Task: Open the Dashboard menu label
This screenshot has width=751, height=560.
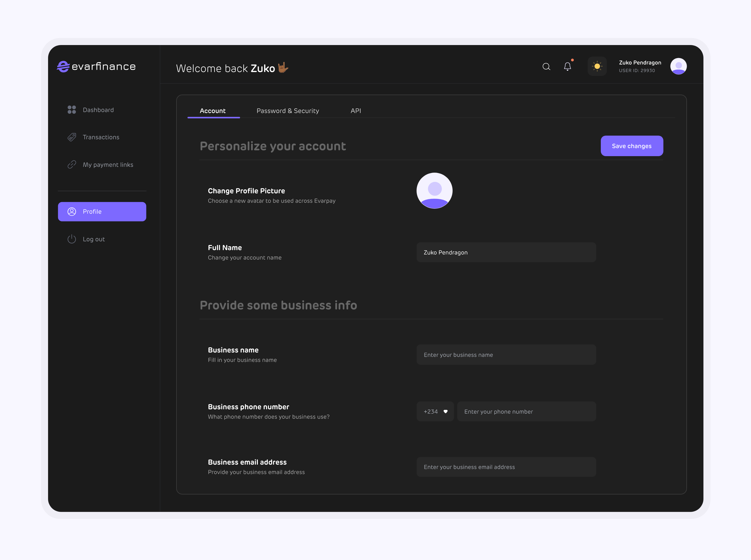Action: (98, 110)
